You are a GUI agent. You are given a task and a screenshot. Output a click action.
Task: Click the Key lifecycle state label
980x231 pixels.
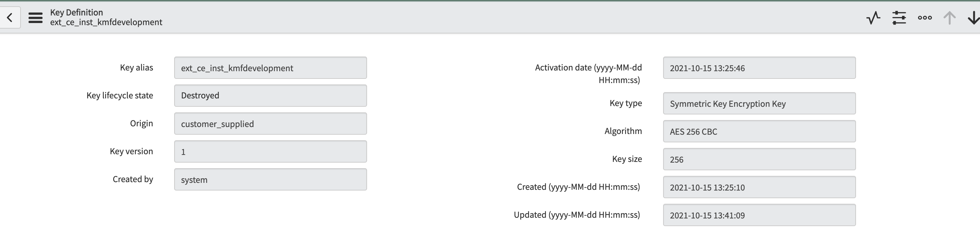[120, 96]
